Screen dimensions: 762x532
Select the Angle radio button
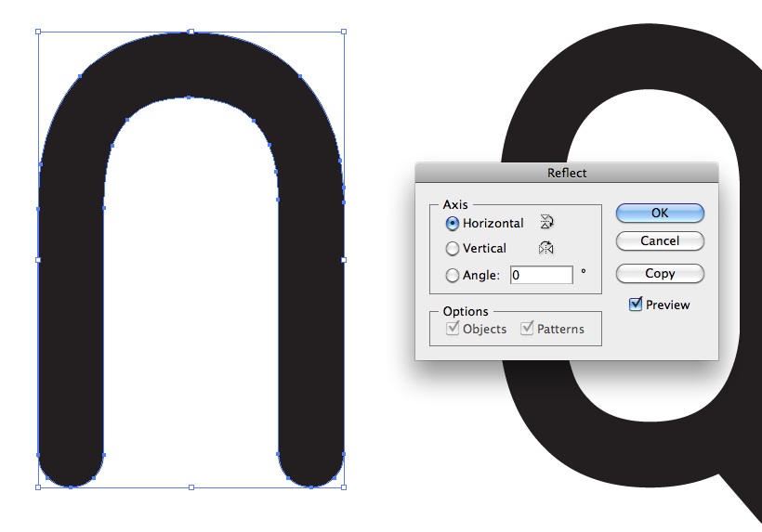pyautogui.click(x=452, y=275)
